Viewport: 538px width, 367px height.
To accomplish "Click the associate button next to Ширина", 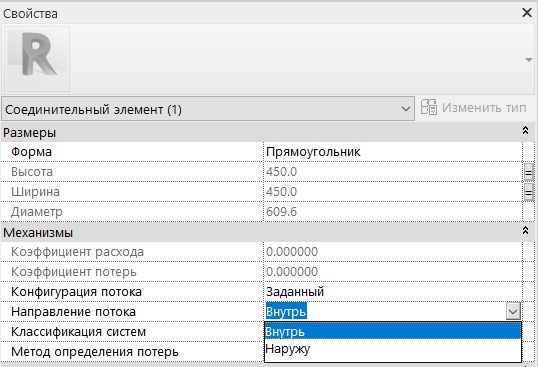I will point(529,192).
